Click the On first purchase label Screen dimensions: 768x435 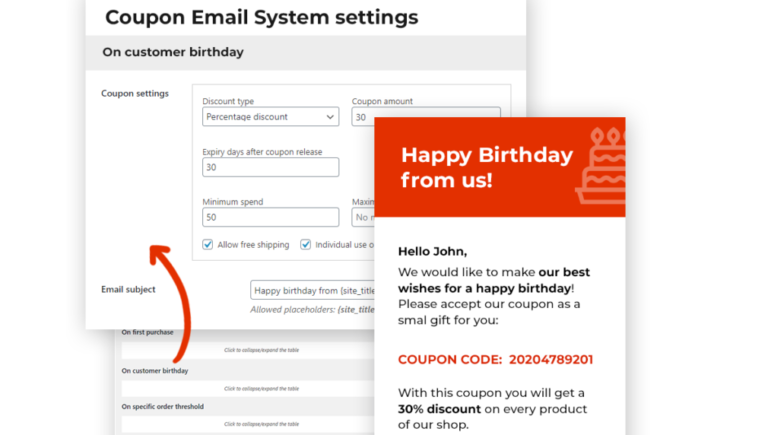pyautogui.click(x=150, y=332)
